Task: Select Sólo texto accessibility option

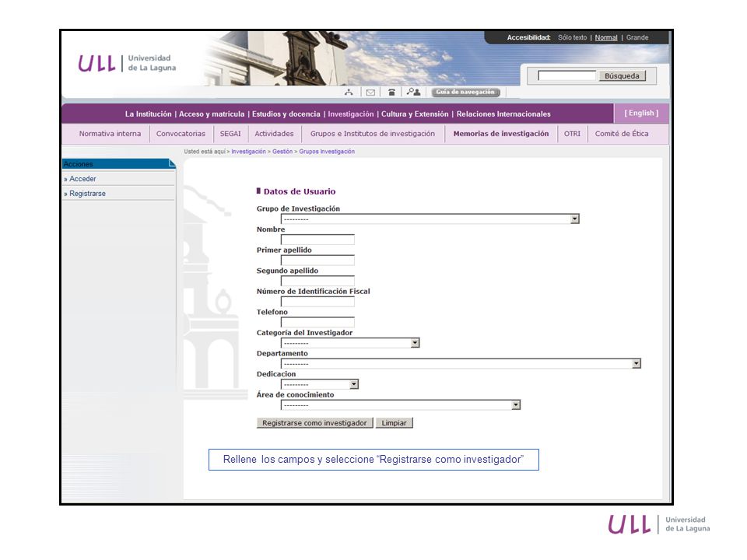Action: coord(572,37)
